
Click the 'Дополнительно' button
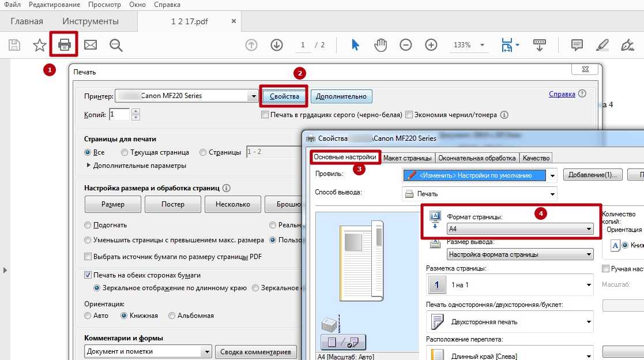(x=341, y=96)
